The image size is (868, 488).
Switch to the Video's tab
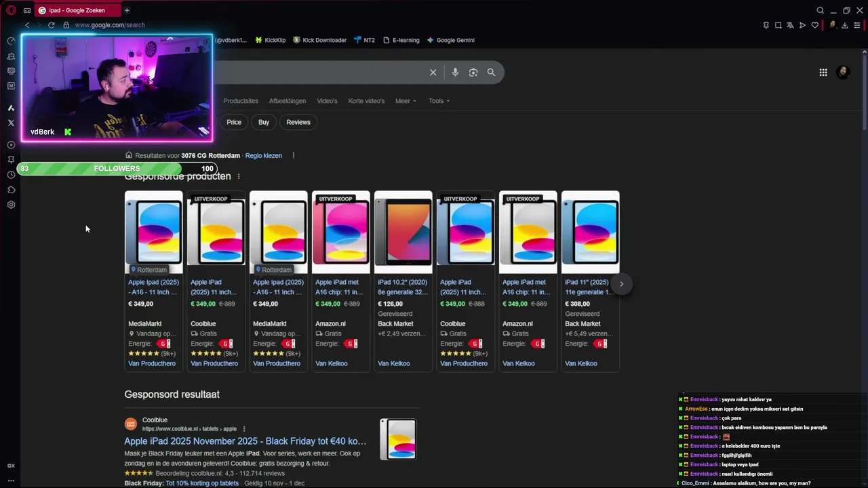click(x=327, y=101)
